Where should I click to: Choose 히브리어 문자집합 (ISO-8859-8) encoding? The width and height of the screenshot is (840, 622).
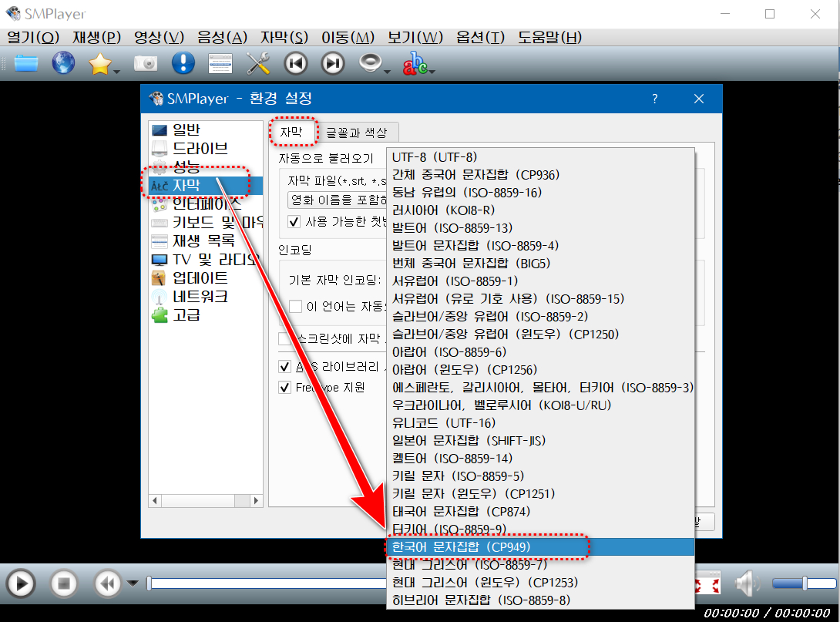[x=540, y=600]
